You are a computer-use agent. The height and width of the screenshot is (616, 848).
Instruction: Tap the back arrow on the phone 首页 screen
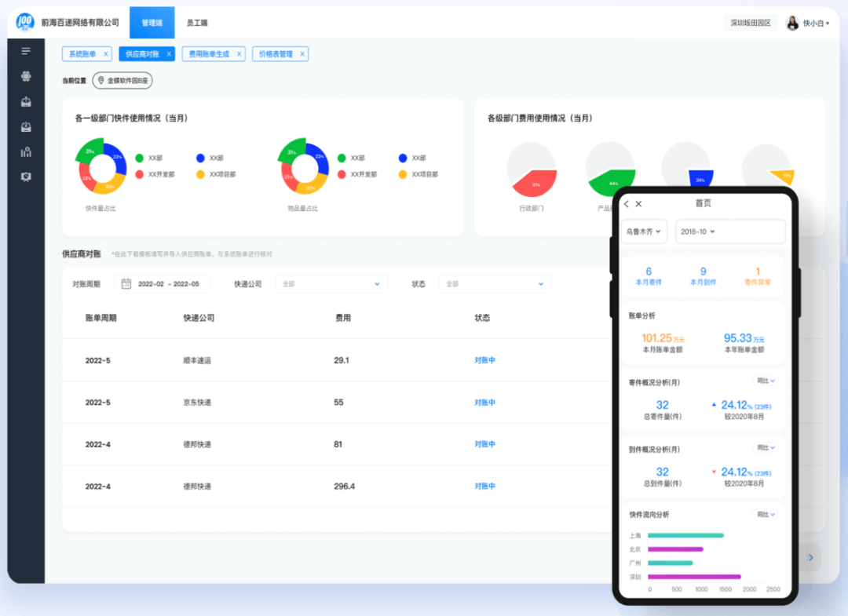point(627,204)
